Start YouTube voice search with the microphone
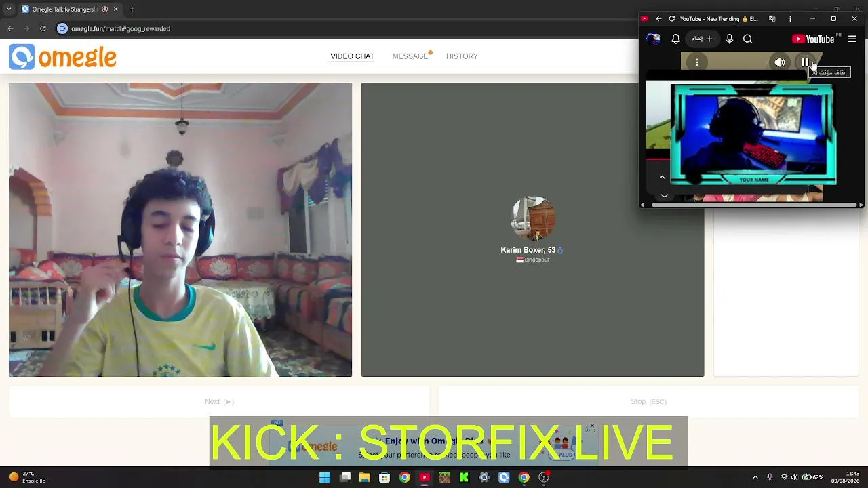This screenshot has width=868, height=488. click(730, 39)
